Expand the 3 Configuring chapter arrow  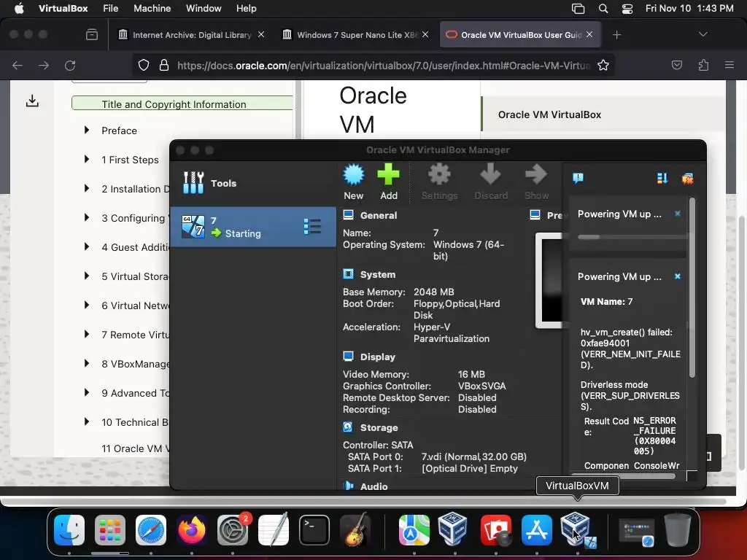[86, 217]
